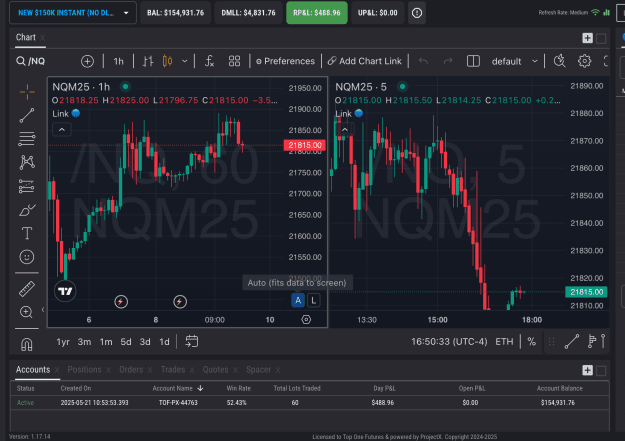Viewport: 625px width, 441px height.
Task: Open the quick search icon
Action: [559, 61]
